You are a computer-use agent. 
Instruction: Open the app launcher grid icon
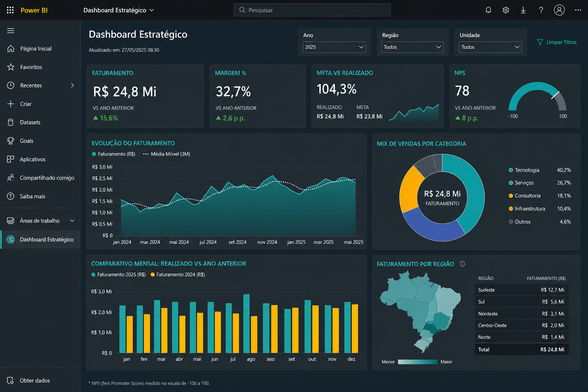[10, 10]
